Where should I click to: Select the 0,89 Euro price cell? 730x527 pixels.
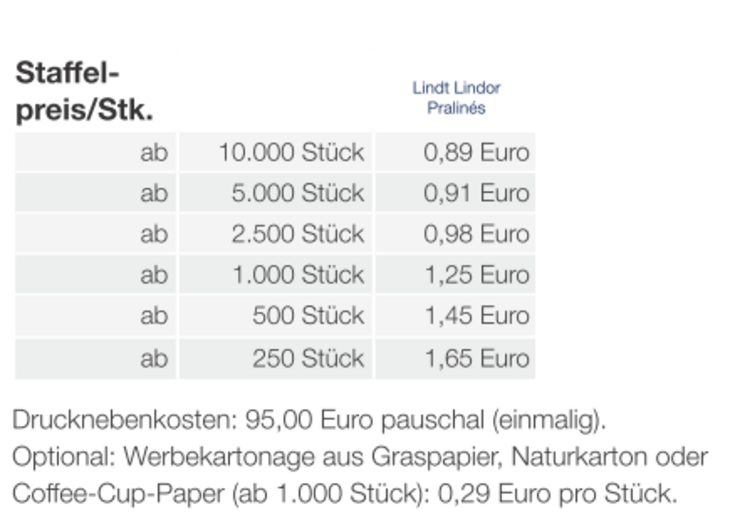click(476, 153)
